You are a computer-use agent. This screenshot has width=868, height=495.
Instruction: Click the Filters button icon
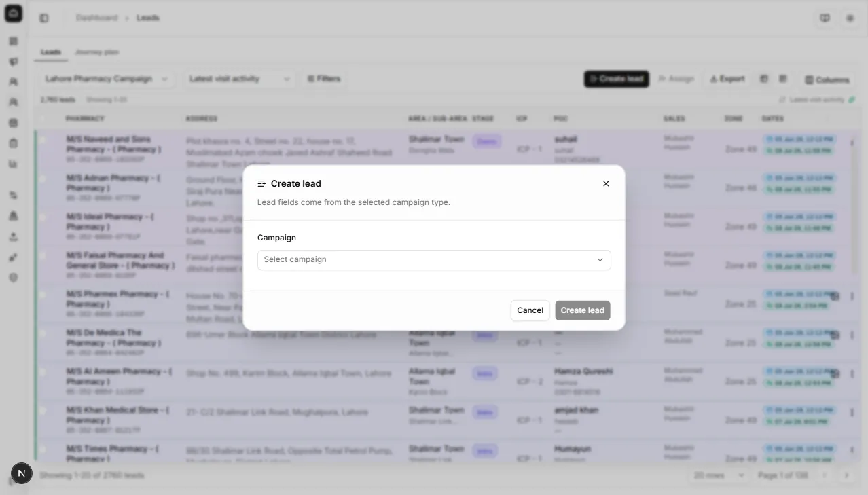pyautogui.click(x=311, y=79)
